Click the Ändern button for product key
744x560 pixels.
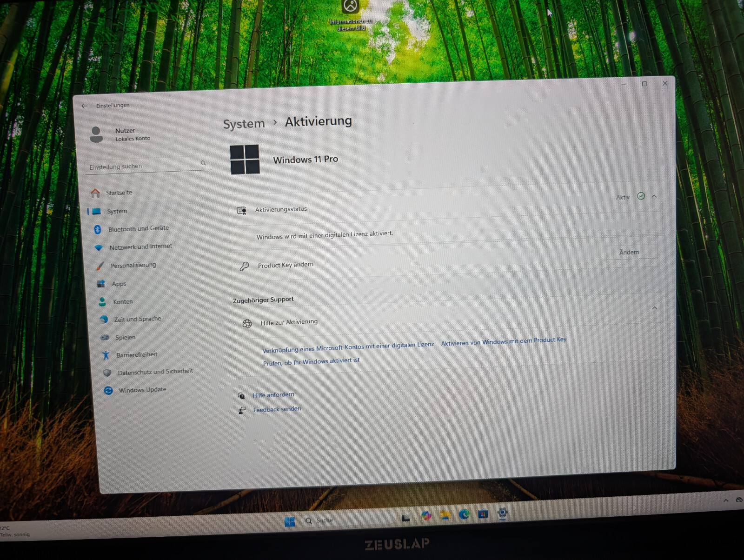tap(629, 252)
